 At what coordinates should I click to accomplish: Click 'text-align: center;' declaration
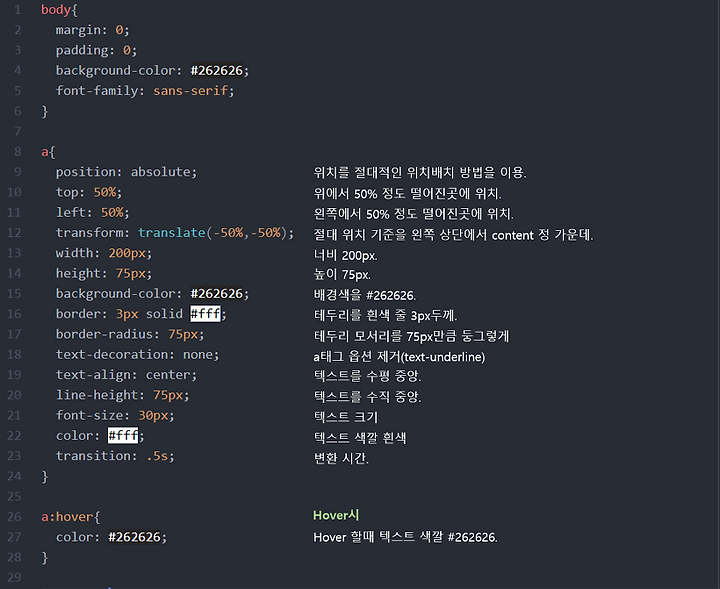click(x=126, y=375)
